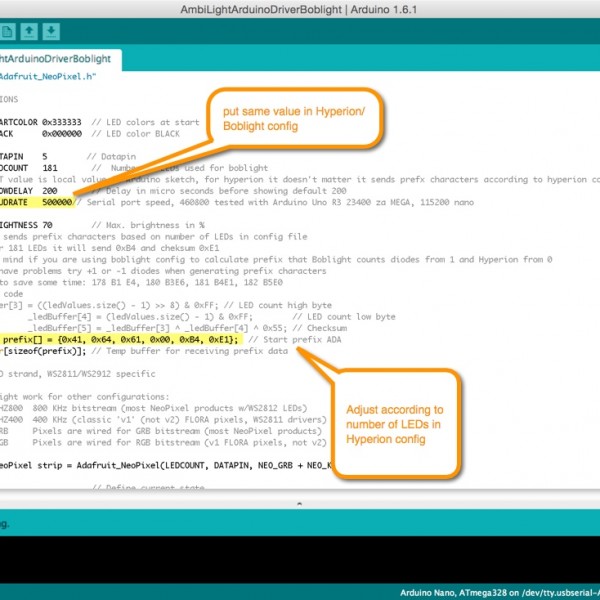The height and width of the screenshot is (600, 600).
Task: Click the New sketch document icon
Action: 7,32
